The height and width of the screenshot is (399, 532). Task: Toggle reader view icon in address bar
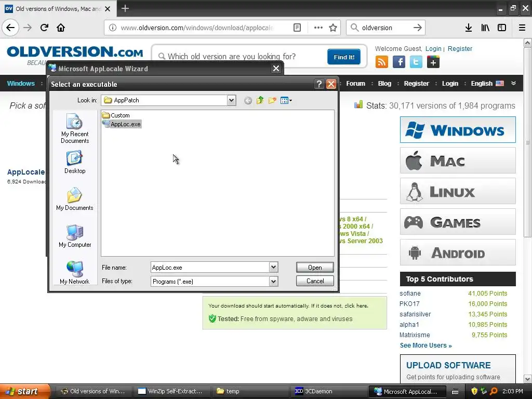297,28
